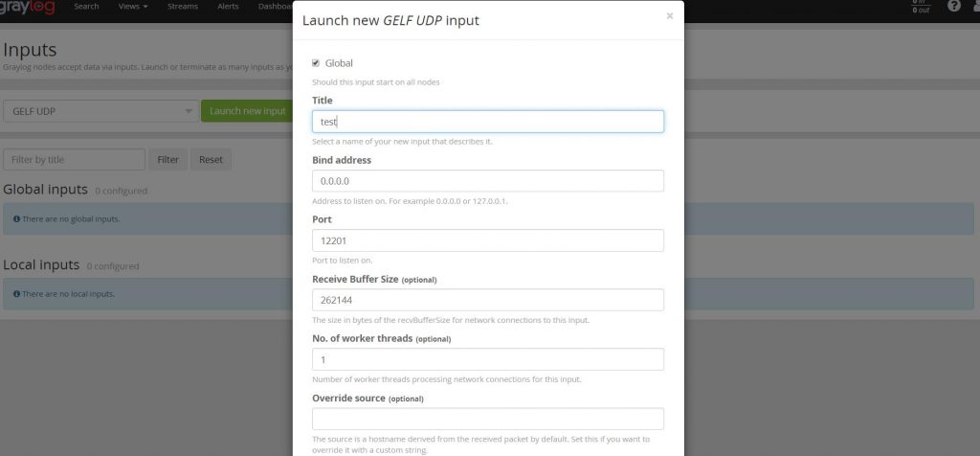Click the Port field showing 12201
980x456 pixels.
[488, 240]
